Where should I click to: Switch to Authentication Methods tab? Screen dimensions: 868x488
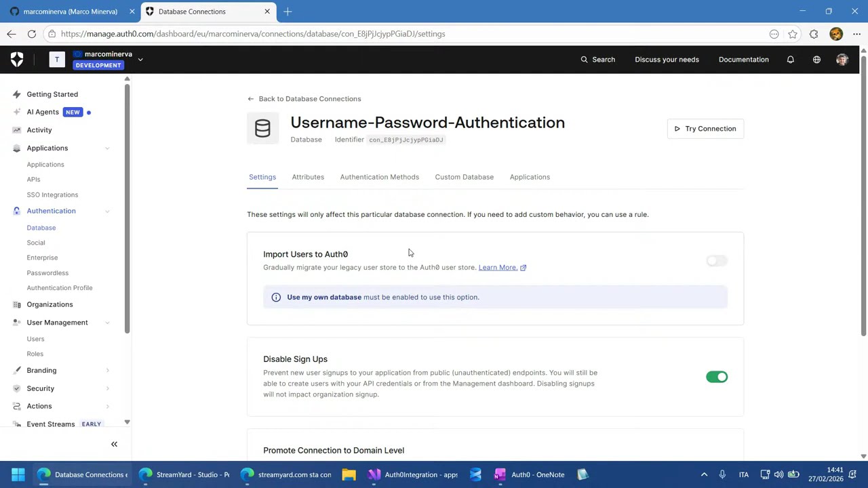click(x=380, y=177)
